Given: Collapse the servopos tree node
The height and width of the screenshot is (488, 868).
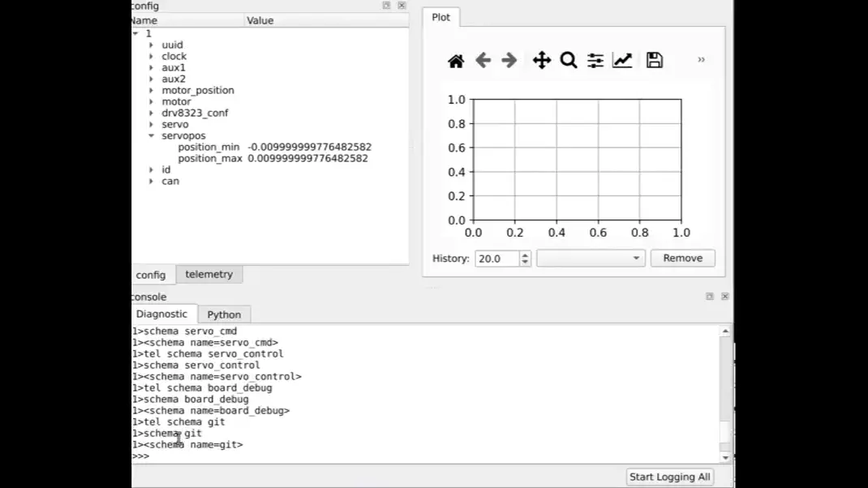Looking at the screenshot, I should 152,136.
